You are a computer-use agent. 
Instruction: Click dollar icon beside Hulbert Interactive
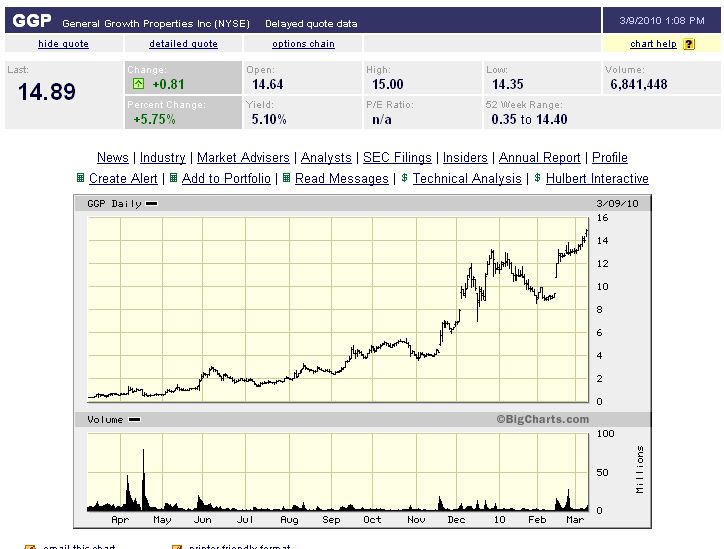point(537,178)
